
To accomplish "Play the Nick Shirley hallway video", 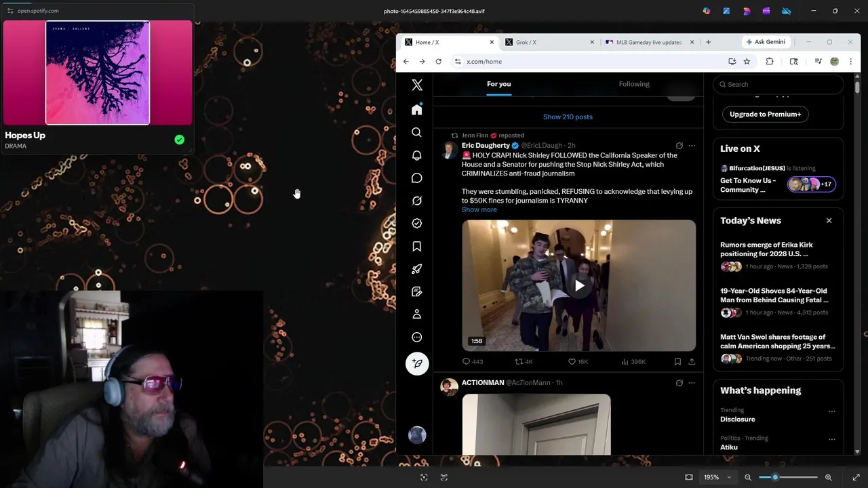I will (579, 286).
